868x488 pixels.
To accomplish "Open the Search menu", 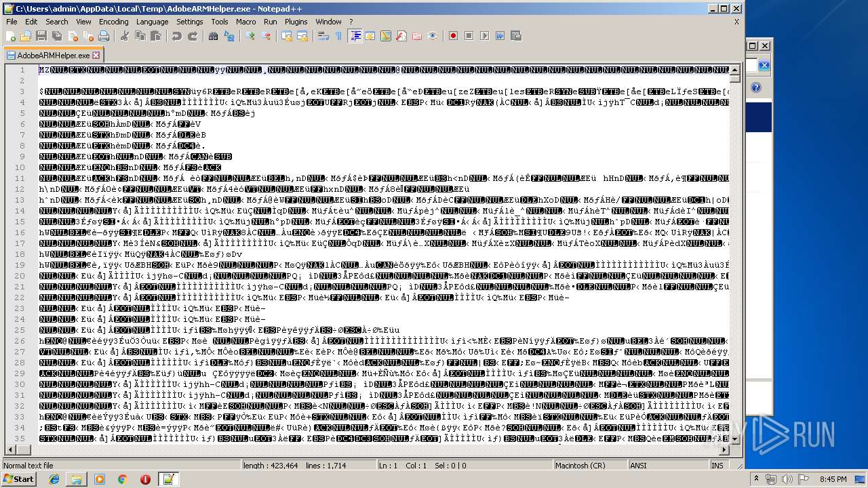I will pyautogui.click(x=56, y=22).
